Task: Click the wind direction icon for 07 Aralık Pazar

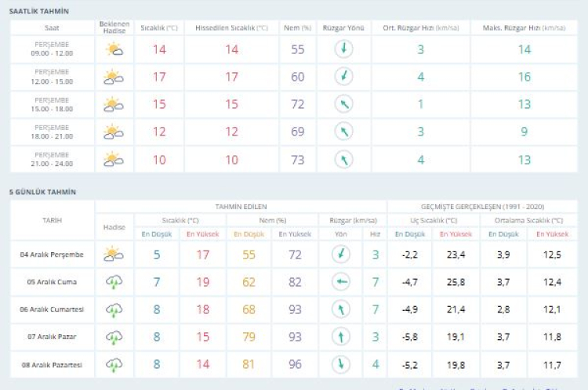Action: click(x=341, y=337)
